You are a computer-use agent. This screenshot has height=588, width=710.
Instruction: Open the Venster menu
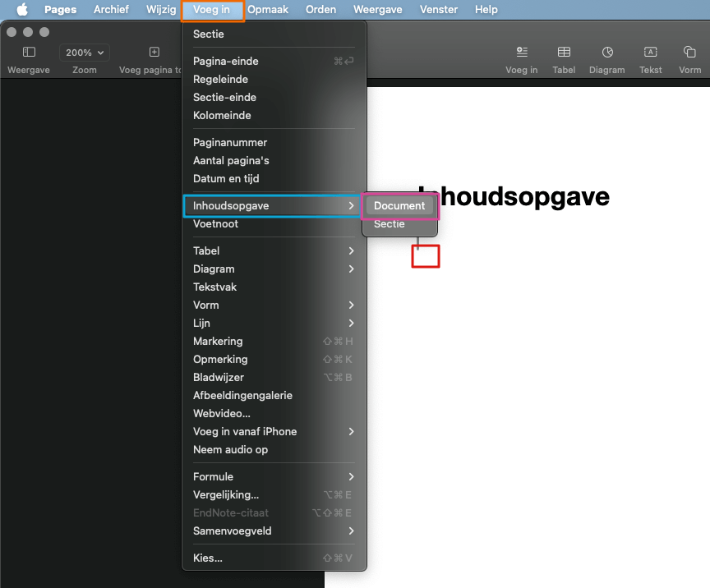pyautogui.click(x=438, y=10)
